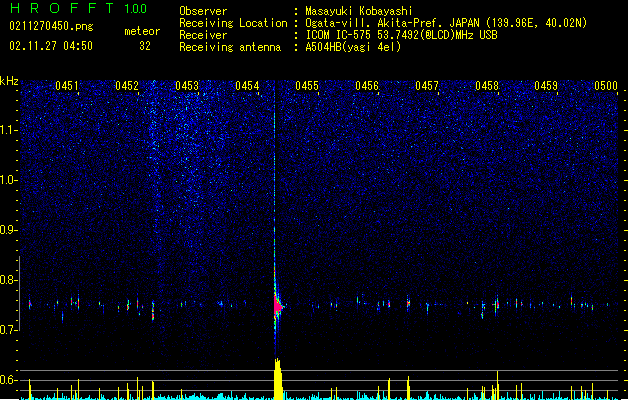The height and width of the screenshot is (400, 629).
Task: Click the HROFFT 1.0.0 title text
Action: coord(79,8)
